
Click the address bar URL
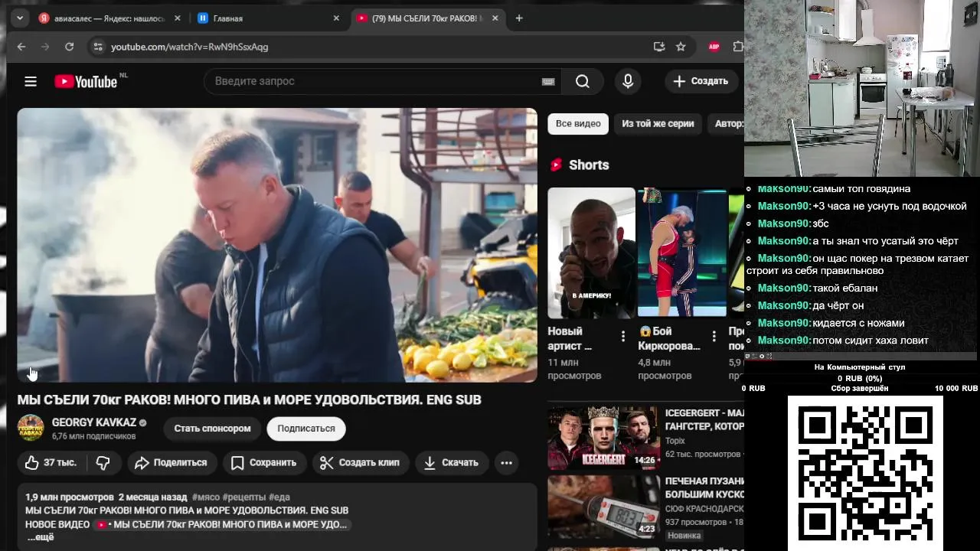(189, 47)
